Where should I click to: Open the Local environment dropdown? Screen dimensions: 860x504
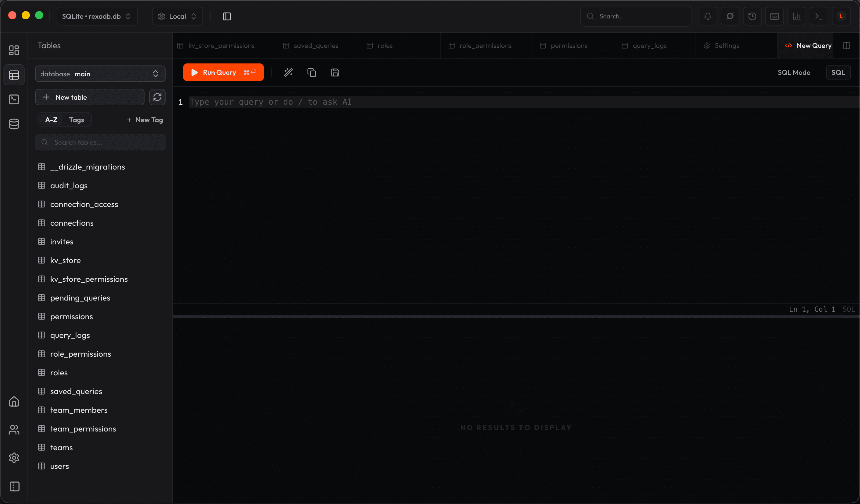[x=178, y=16]
